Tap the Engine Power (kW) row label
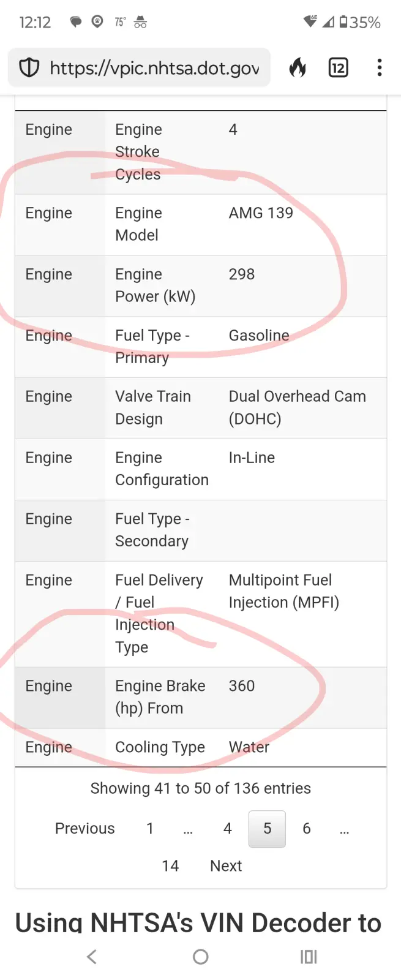 156,285
